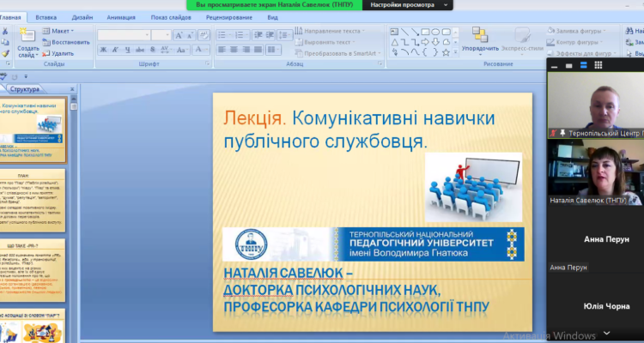Open the columns dropdown

coord(273,50)
